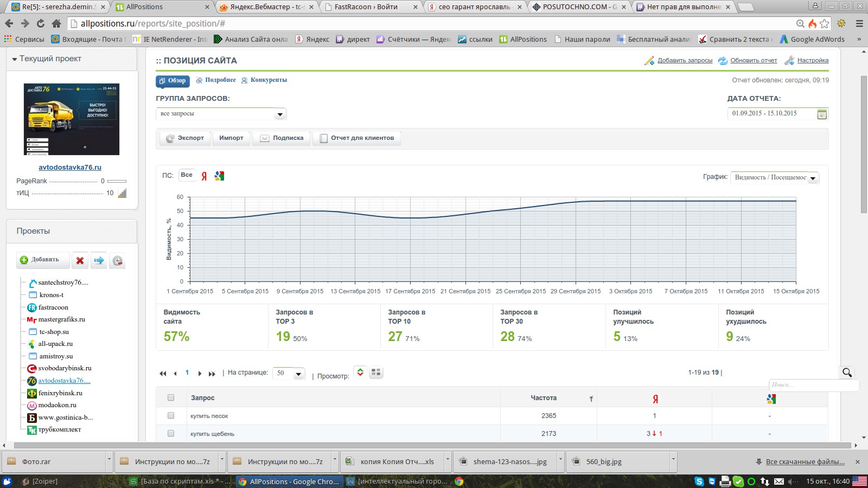Switch to compact list view icon
This screenshot has width=868, height=488.
pos(360,373)
